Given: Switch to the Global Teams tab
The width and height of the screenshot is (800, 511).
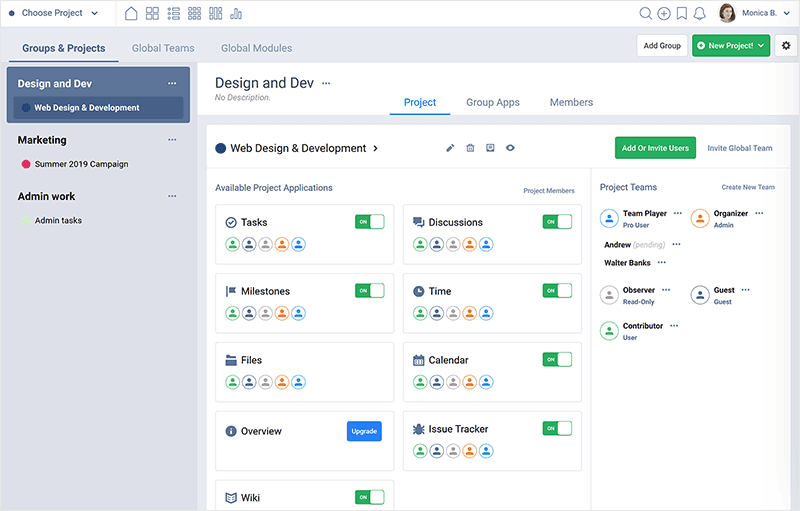Looking at the screenshot, I should 163,48.
